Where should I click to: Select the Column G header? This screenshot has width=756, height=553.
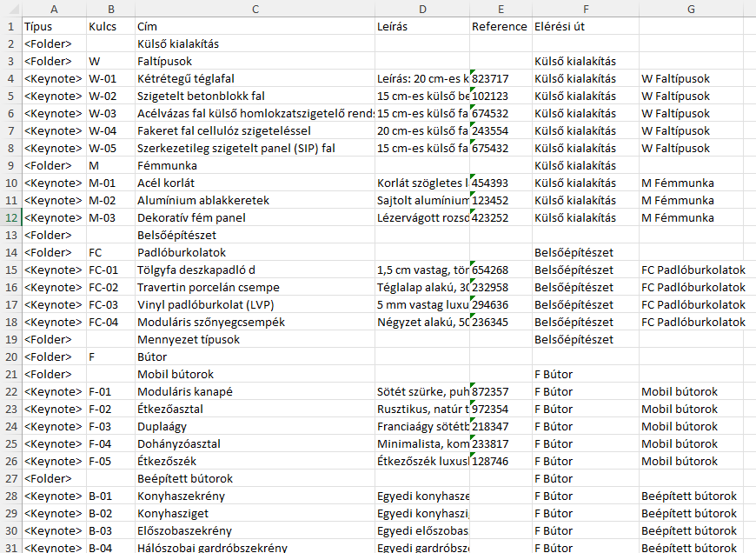click(690, 10)
